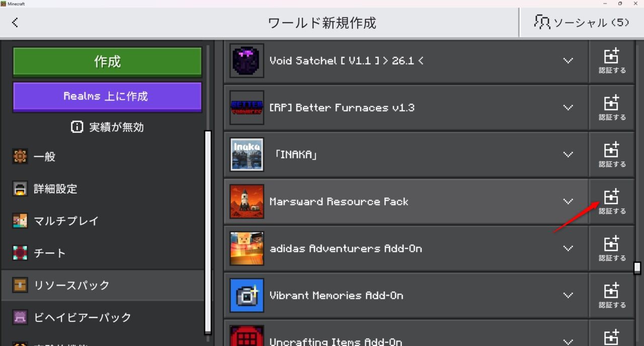Go back using the header arrow
The width and height of the screenshot is (644, 346).
pyautogui.click(x=15, y=23)
